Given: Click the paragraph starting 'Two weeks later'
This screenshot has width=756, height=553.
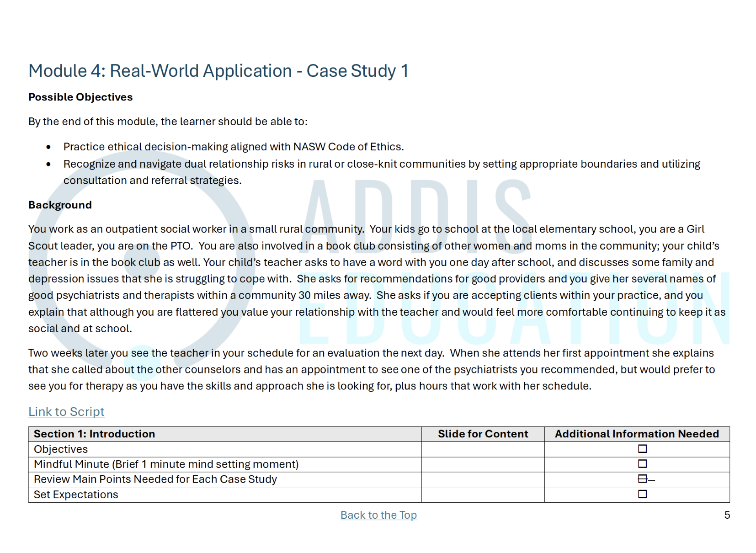Looking at the screenshot, I should pyautogui.click(x=372, y=369).
